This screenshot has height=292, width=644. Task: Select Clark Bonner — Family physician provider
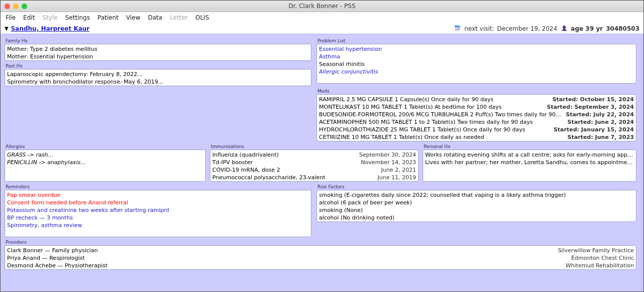(x=320, y=251)
